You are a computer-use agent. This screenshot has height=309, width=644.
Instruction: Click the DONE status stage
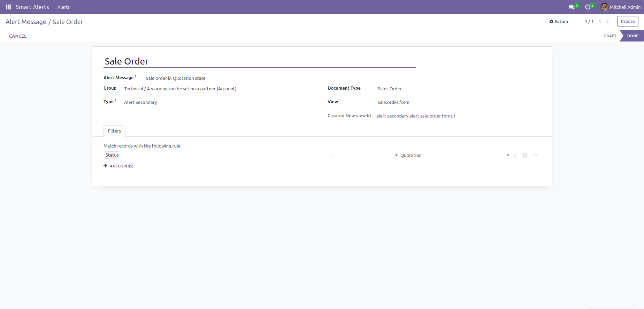coord(632,36)
